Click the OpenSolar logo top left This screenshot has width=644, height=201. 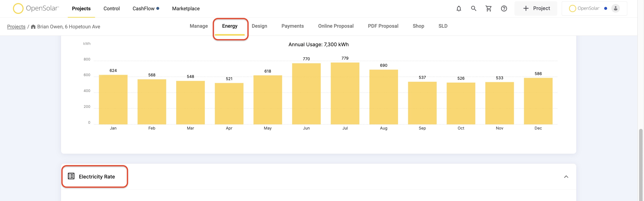tap(36, 8)
